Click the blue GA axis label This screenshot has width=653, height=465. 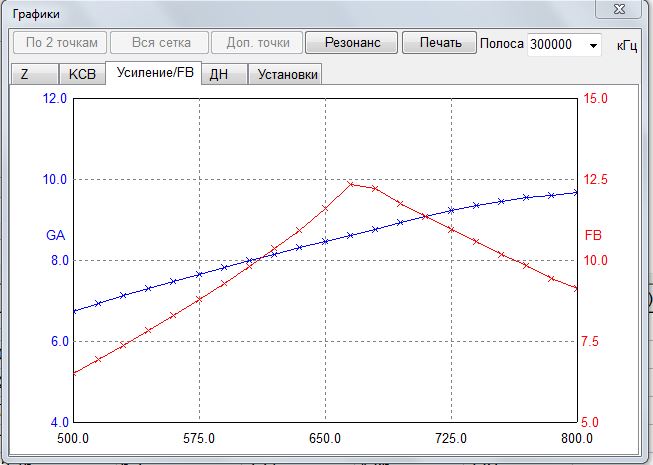[55, 235]
